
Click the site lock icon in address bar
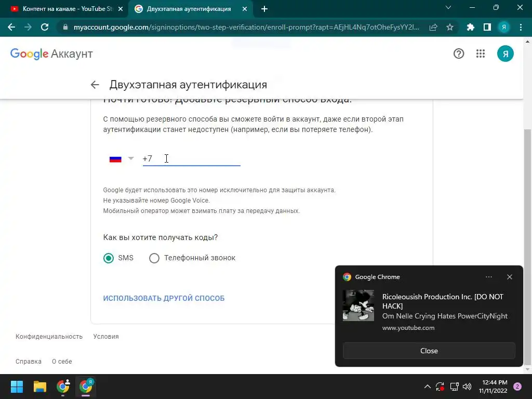coord(65,27)
